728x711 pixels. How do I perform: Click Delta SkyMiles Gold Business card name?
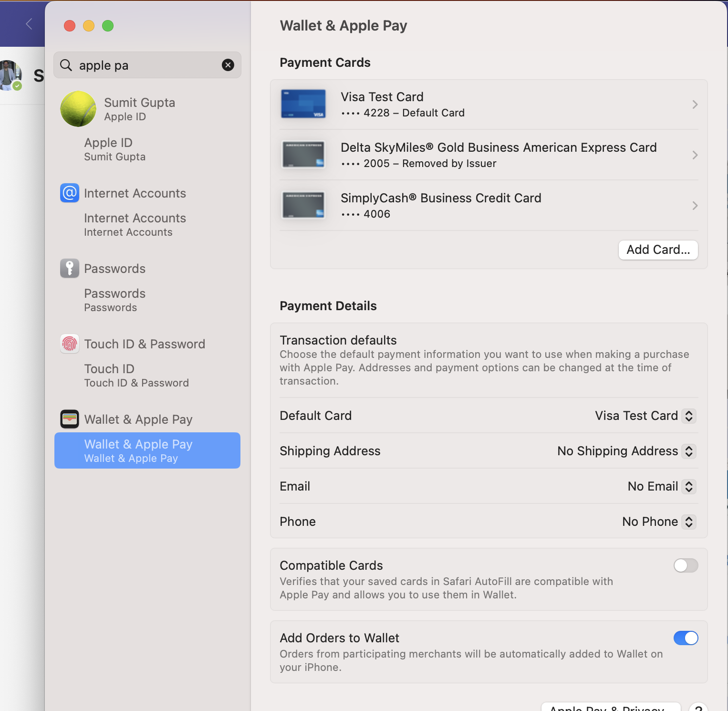[x=499, y=147]
